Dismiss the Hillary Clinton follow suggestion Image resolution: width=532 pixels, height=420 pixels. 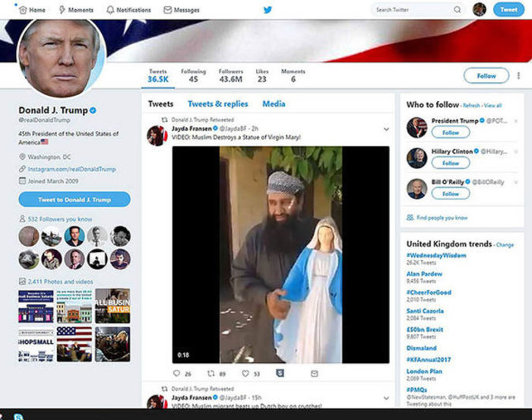[516, 151]
